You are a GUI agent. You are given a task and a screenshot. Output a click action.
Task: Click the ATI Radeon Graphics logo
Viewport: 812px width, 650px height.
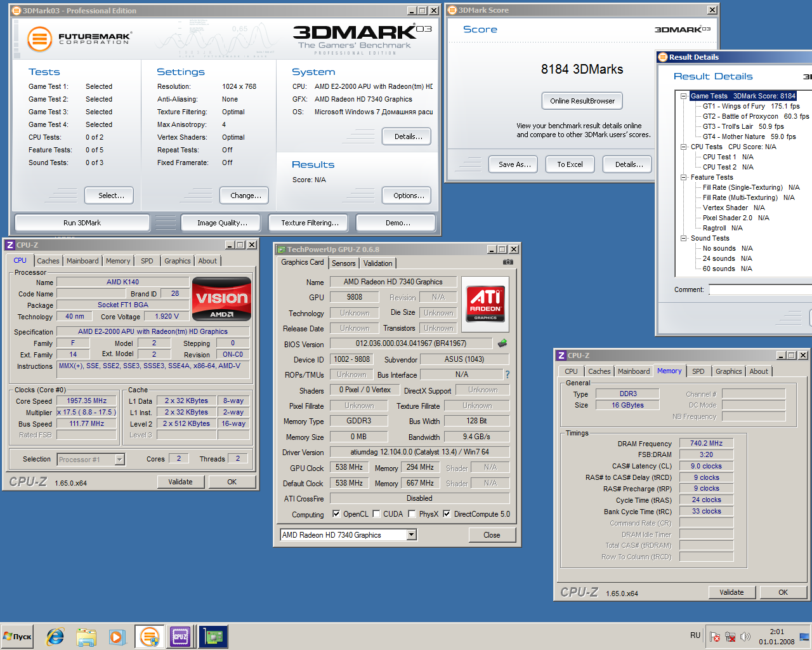485,303
